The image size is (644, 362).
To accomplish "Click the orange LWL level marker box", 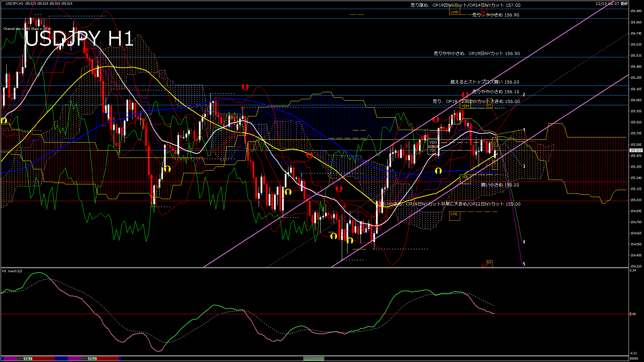I will 454,214.
